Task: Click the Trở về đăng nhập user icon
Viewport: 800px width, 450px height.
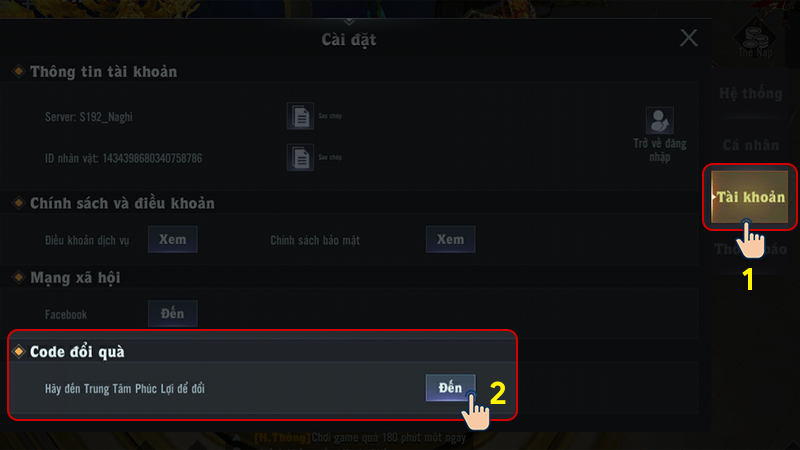Action: tap(659, 120)
